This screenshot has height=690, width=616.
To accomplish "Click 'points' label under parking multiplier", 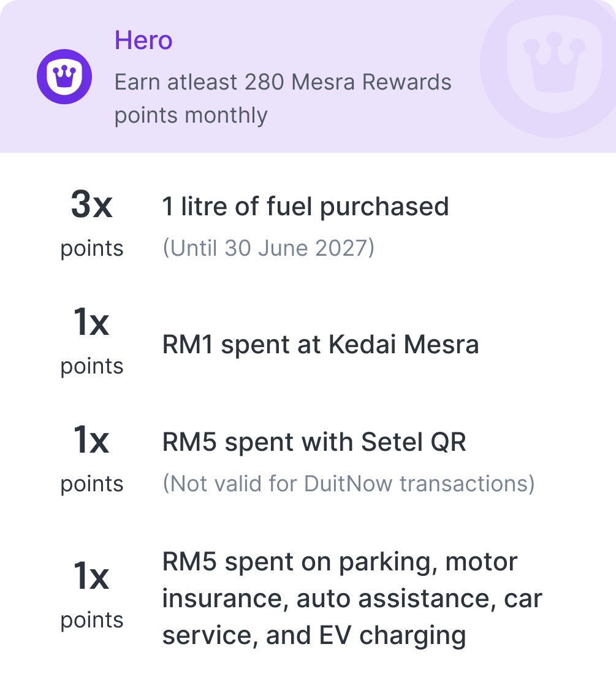I will (92, 620).
